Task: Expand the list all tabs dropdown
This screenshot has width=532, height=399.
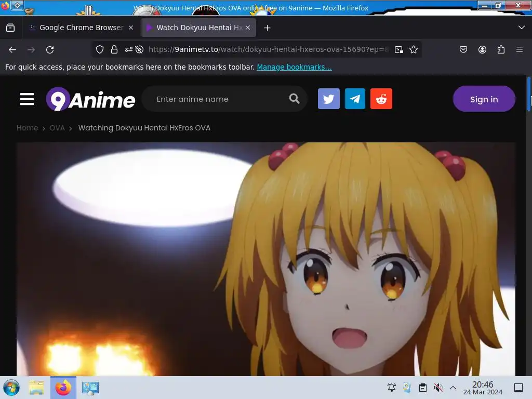Action: point(522,28)
